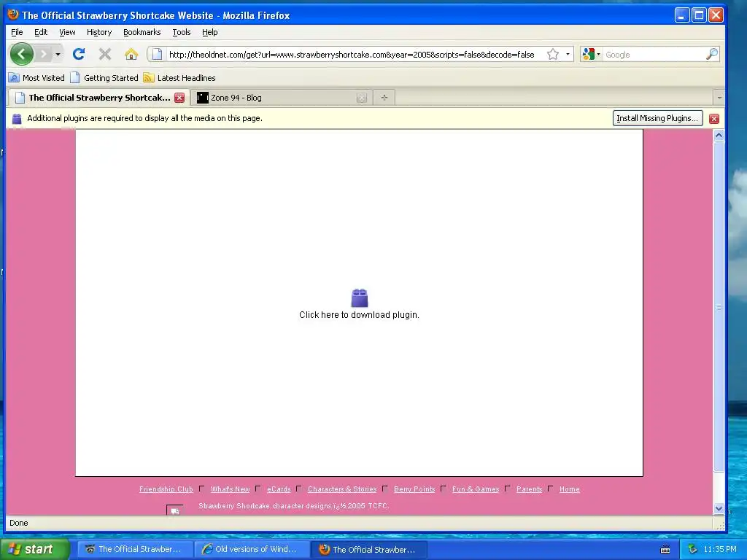The image size is (747, 560).
Task: Click the Firefox logo in the title bar
Action: point(13,15)
